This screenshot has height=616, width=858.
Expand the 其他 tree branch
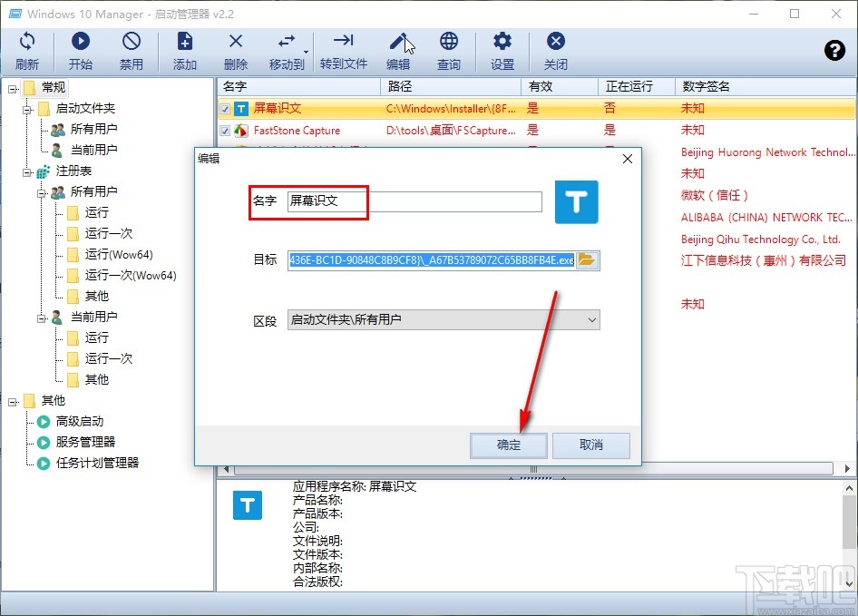(12, 400)
